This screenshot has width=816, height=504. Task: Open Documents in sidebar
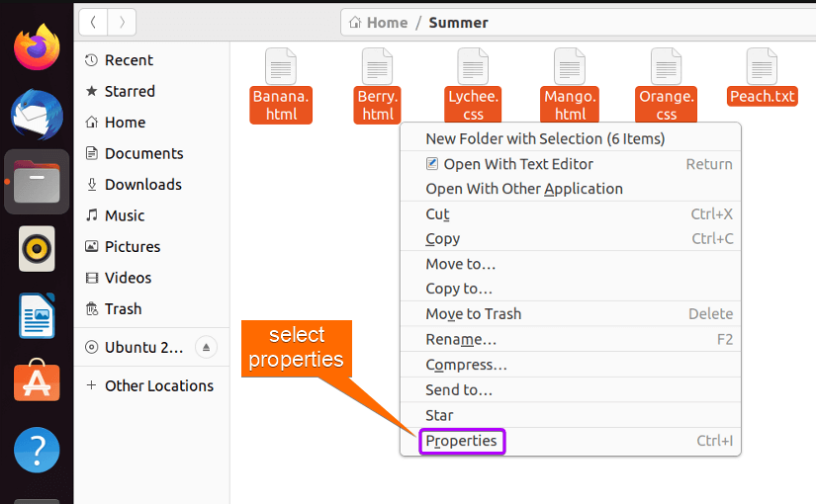151,154
